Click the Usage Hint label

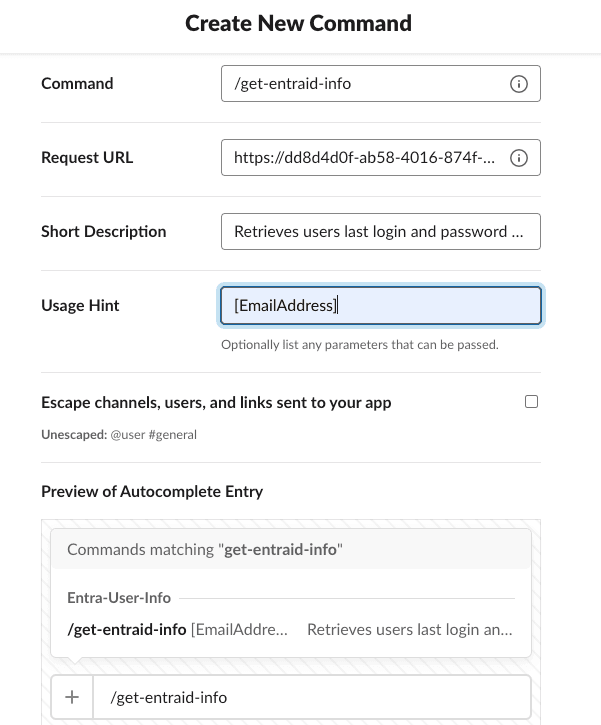(80, 306)
